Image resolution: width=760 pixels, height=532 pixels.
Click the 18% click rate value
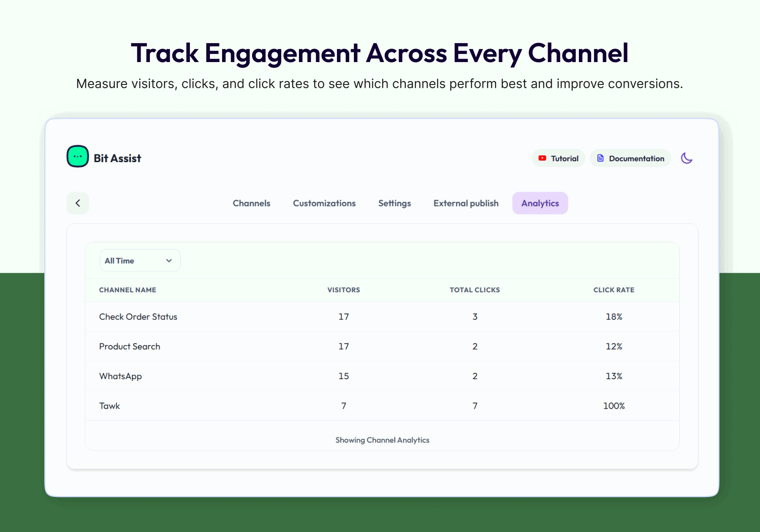(x=614, y=317)
